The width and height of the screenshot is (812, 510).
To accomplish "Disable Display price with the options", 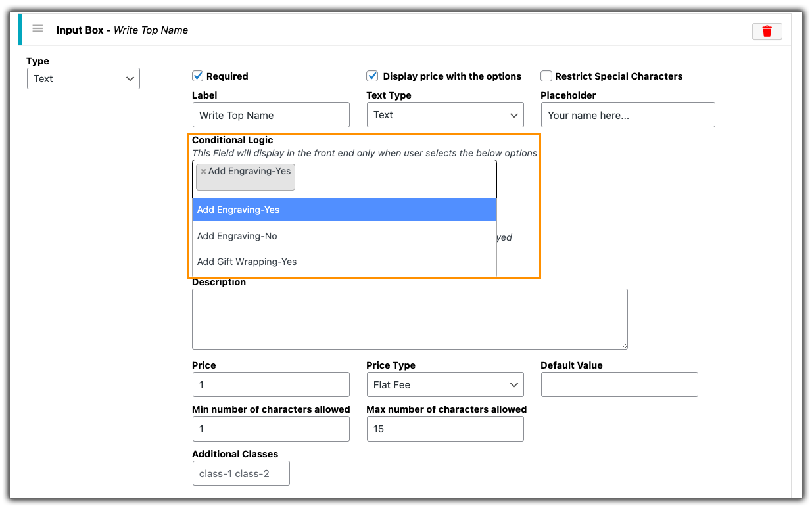I will [x=372, y=76].
